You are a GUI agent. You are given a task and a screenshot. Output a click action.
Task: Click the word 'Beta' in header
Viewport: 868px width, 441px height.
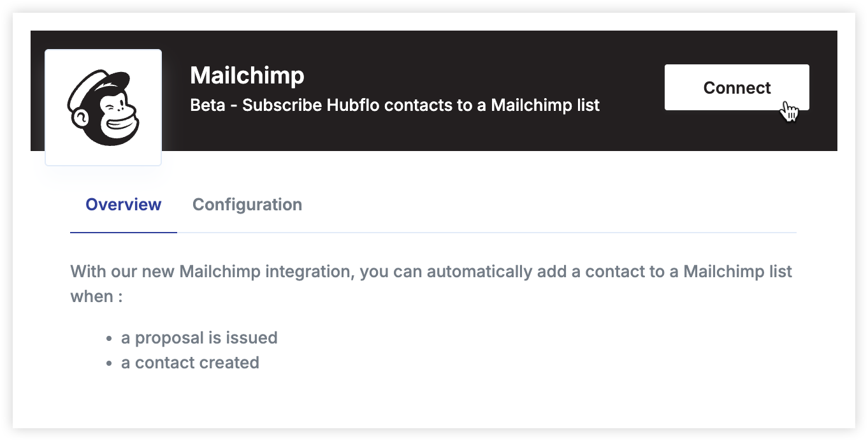tap(208, 105)
